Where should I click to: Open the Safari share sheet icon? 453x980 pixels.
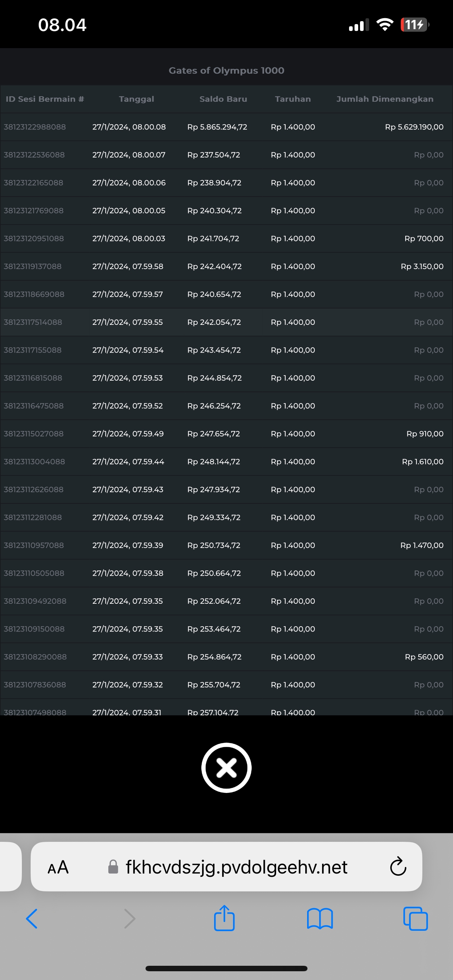click(x=224, y=918)
